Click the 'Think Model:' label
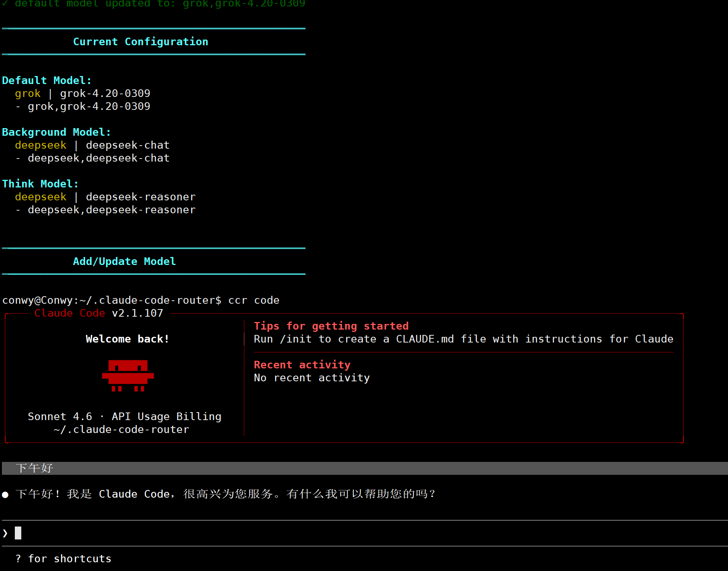This screenshot has width=728, height=571. click(x=40, y=184)
